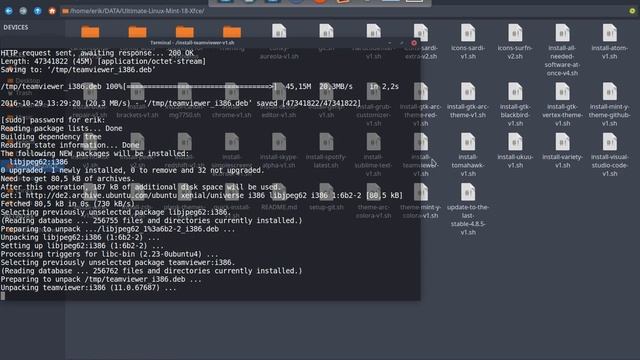
Task: Click the terminal cursor block at the prompt
Action: [3, 296]
